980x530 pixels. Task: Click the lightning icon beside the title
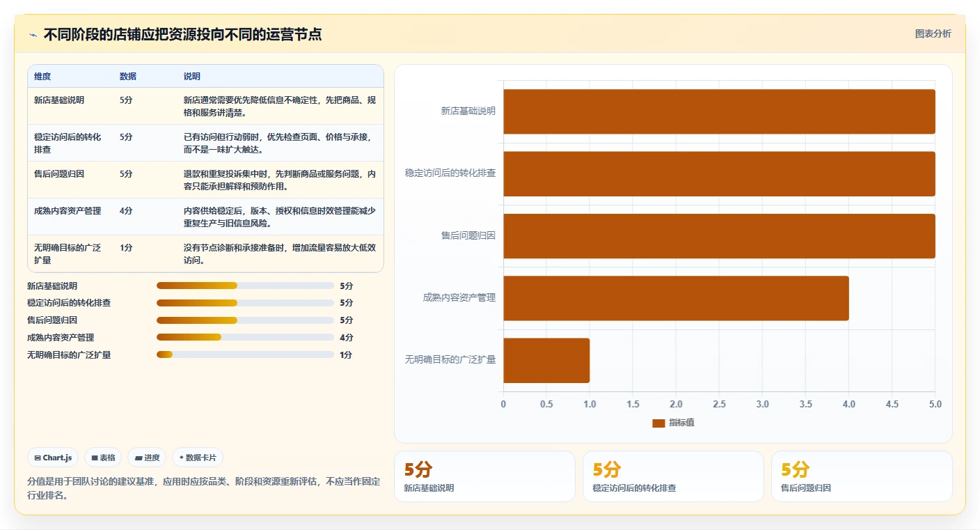(33, 35)
